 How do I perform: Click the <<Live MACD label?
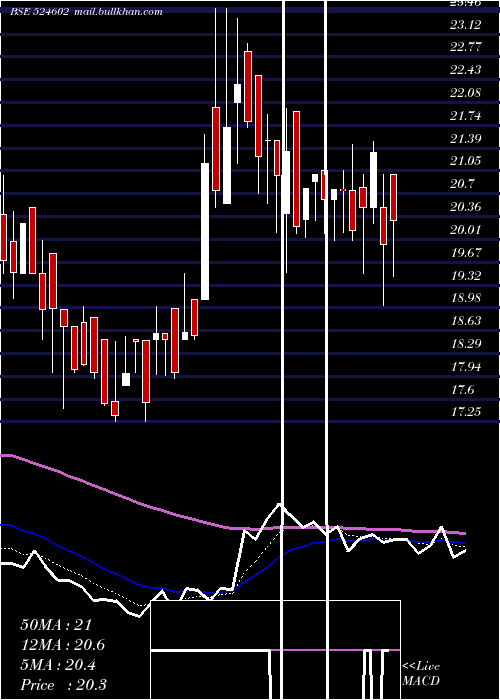pos(421,674)
